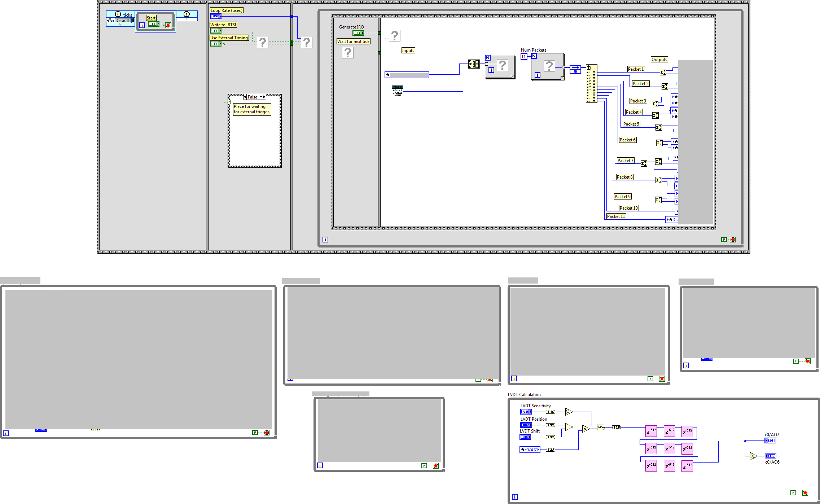This screenshot has width=820, height=504.
Task: Click the Index Array node feeding the packets
Action: pyautogui.click(x=592, y=84)
